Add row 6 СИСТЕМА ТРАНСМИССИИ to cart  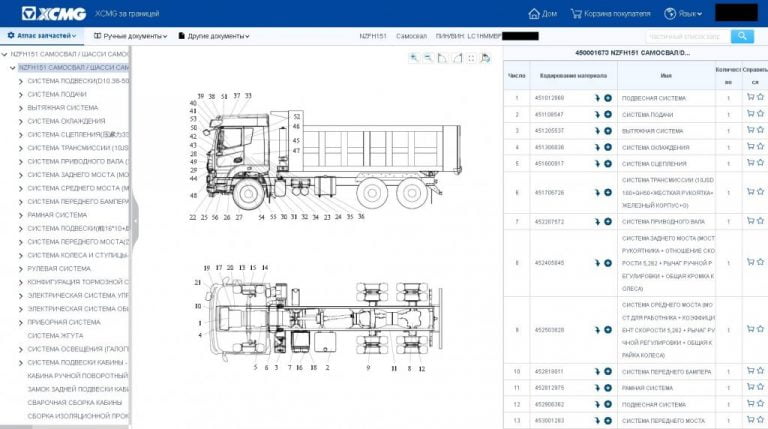[x=750, y=191]
